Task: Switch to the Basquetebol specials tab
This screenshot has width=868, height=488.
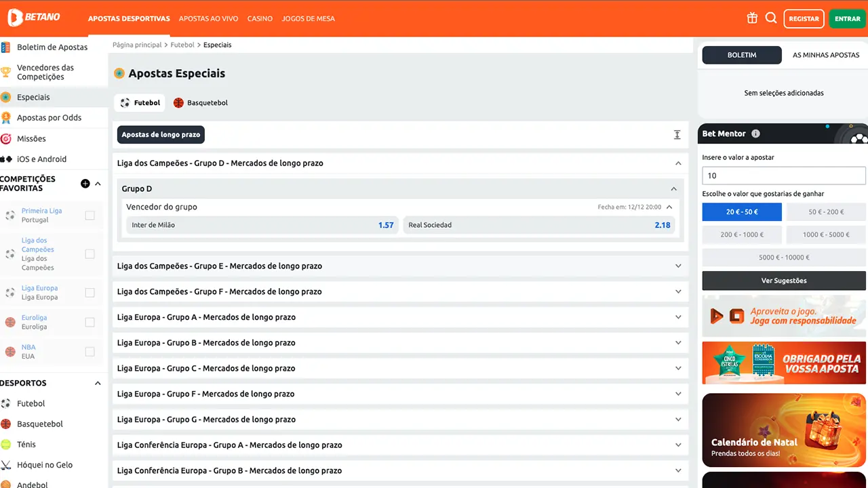Action: pyautogui.click(x=200, y=103)
